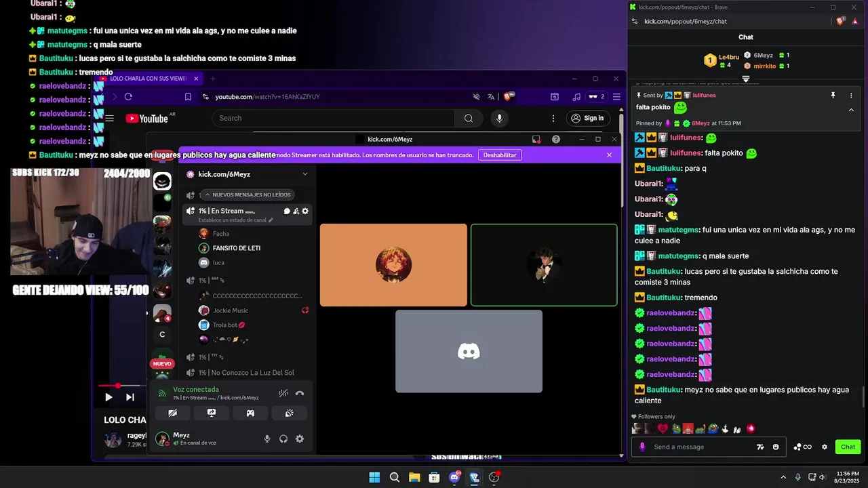The height and width of the screenshot is (488, 868).
Task: Open YouTube hamburger guide menu
Action: tap(109, 118)
